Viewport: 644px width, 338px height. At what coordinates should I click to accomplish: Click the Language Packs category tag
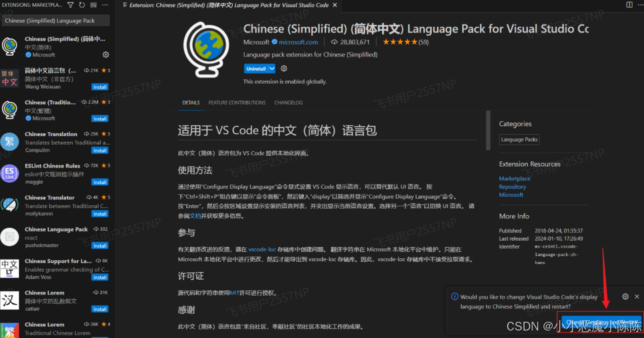coord(519,139)
